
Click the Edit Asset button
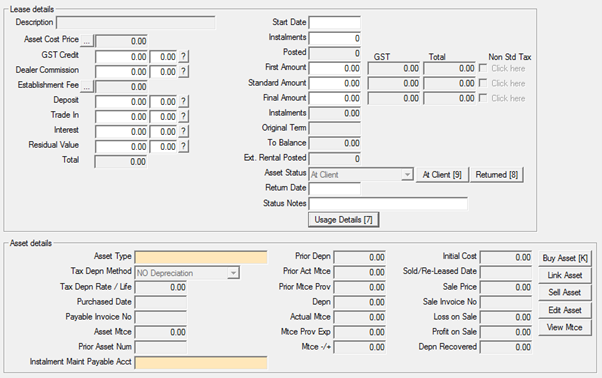click(565, 310)
